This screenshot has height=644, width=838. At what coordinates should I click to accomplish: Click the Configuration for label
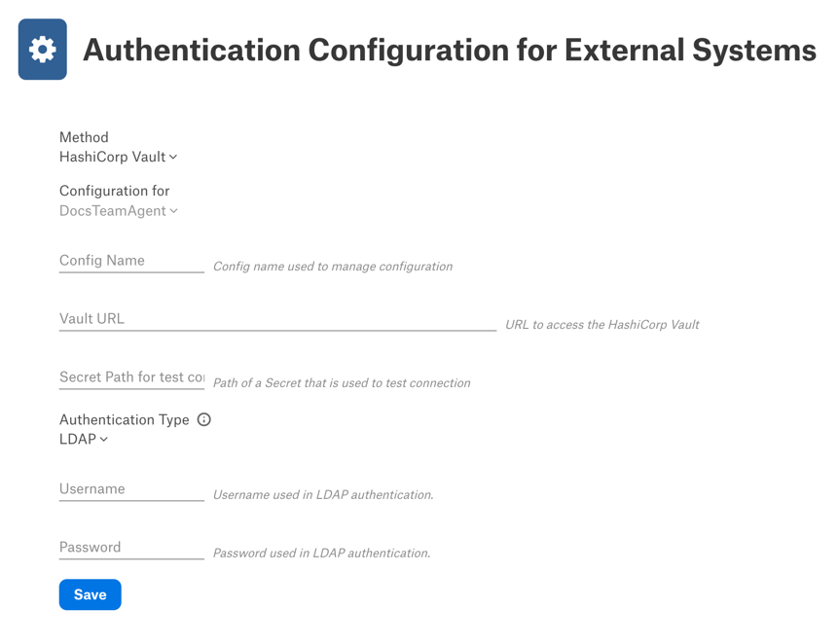tap(115, 191)
